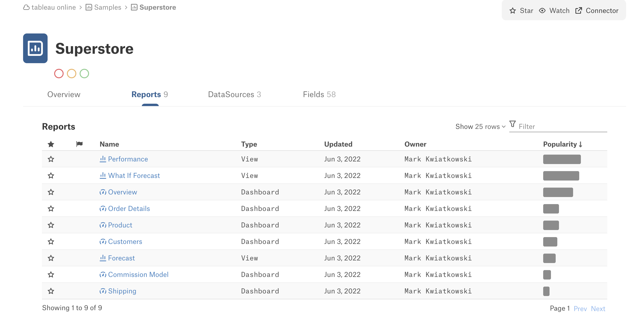Click the starred column header icon
The width and height of the screenshot is (644, 321).
pyautogui.click(x=51, y=144)
